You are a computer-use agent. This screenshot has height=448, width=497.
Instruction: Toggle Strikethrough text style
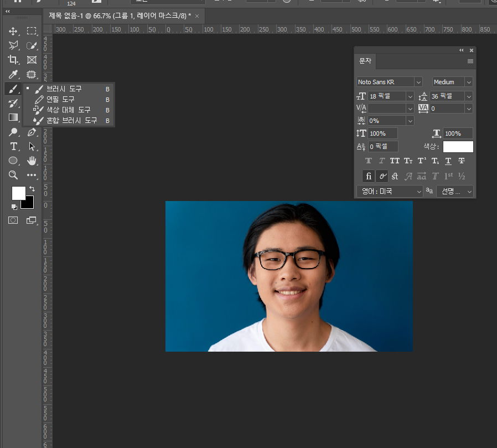462,161
